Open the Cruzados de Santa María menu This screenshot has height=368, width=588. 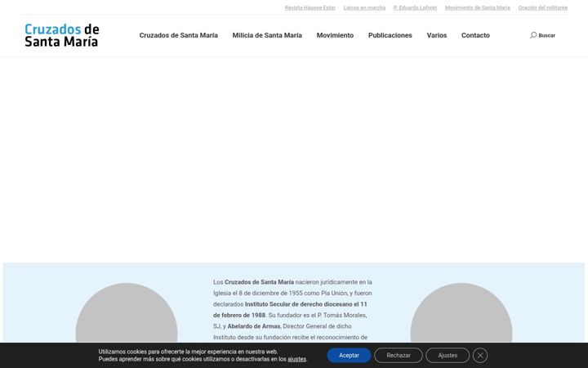click(x=179, y=35)
